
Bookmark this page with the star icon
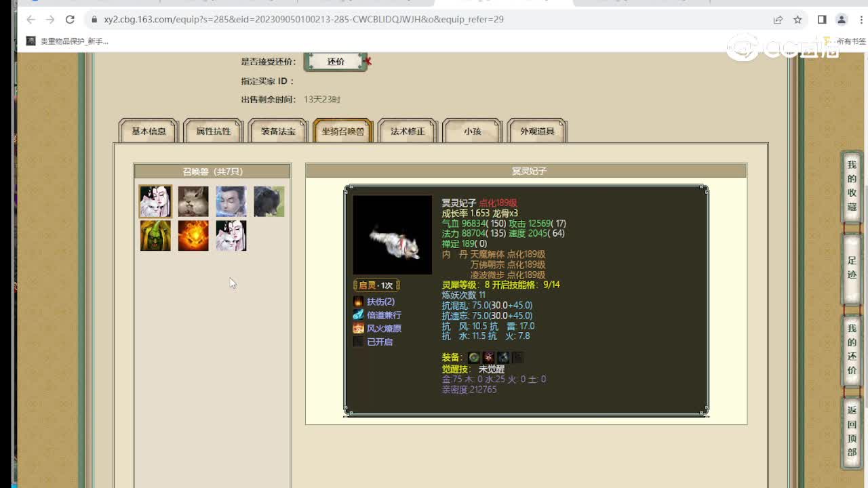coord(797,20)
